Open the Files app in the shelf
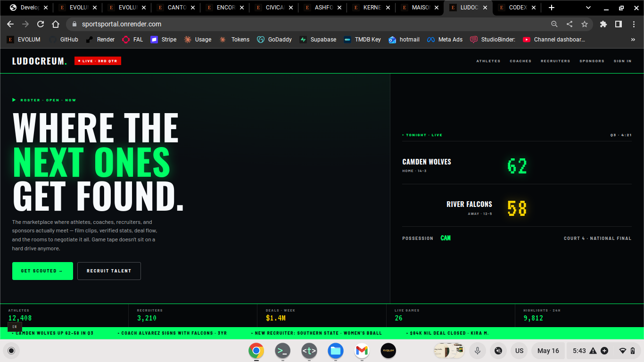The height and width of the screenshot is (362, 644). point(335,351)
